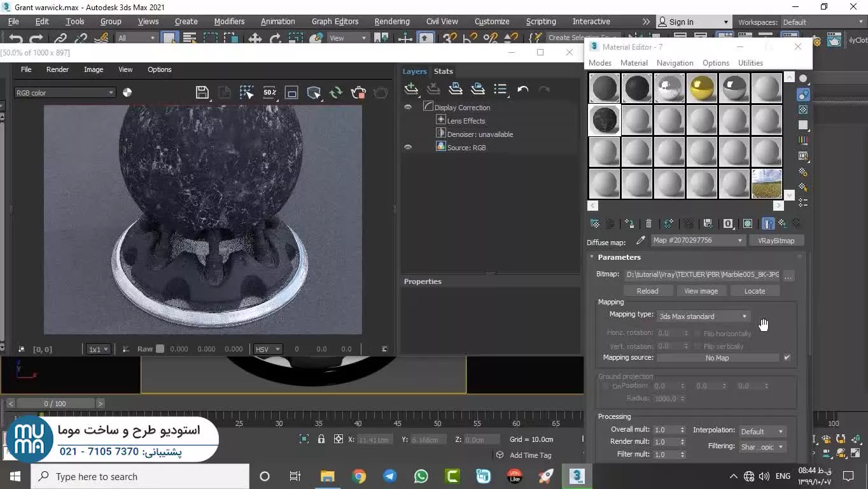This screenshot has width=868, height=489.
Task: Click the Overall mult value field
Action: (666, 430)
